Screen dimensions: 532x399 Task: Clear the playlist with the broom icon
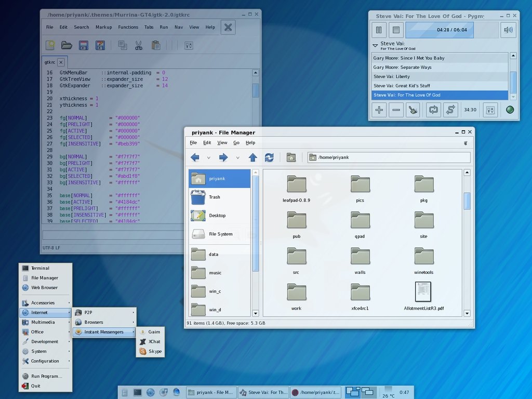(x=413, y=110)
